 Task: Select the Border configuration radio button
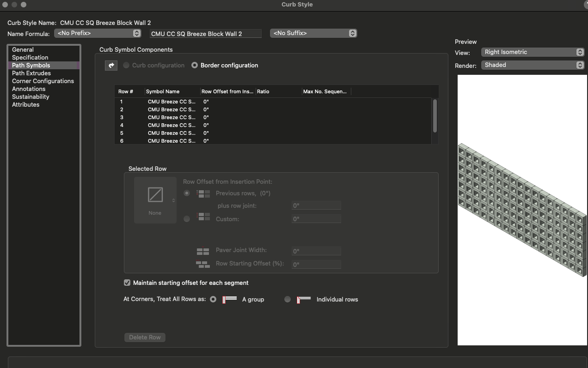pyautogui.click(x=195, y=66)
